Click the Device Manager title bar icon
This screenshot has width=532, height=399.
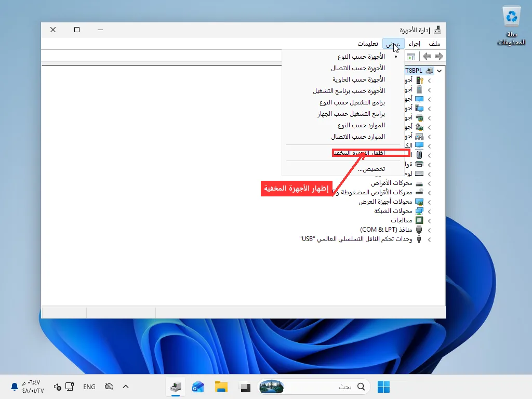point(437,30)
